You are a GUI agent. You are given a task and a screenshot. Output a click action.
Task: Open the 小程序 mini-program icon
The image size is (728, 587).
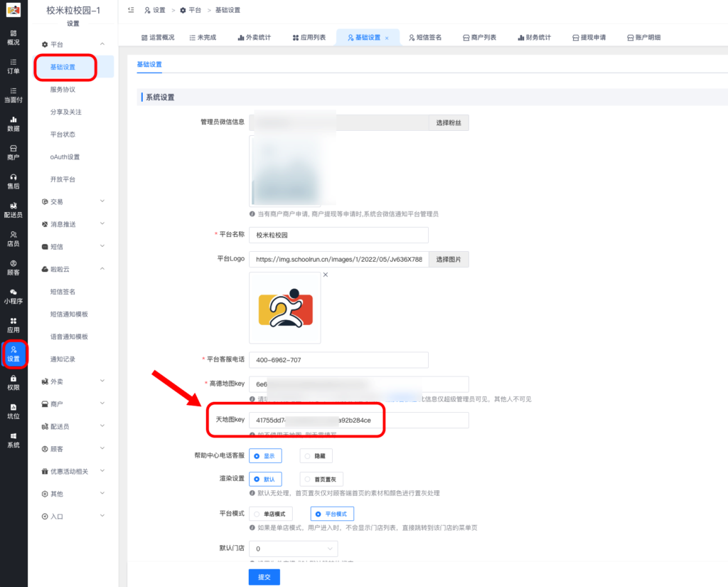13,295
